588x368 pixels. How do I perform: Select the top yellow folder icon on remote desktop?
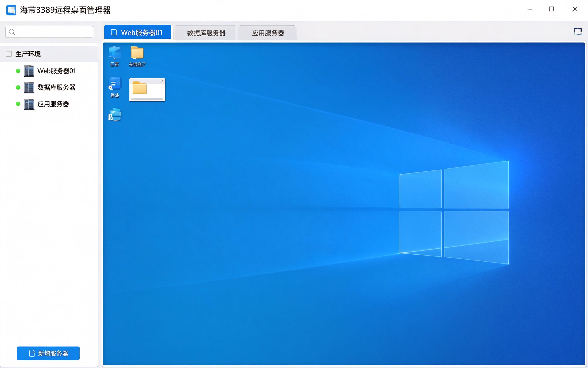coord(137,52)
